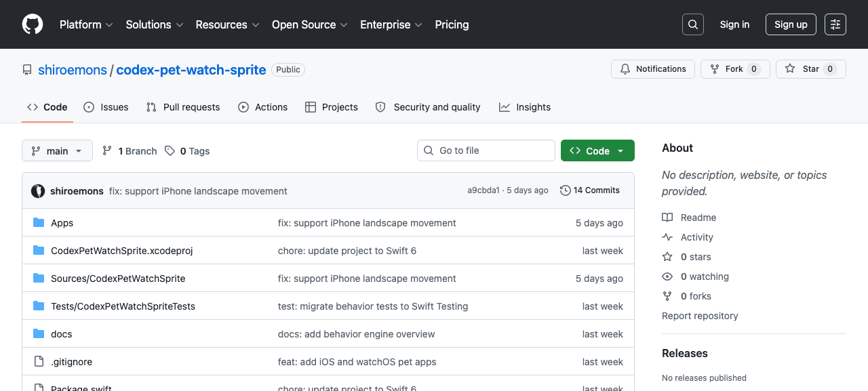Click the .gitignore file icon
868x391 pixels.
(39, 362)
